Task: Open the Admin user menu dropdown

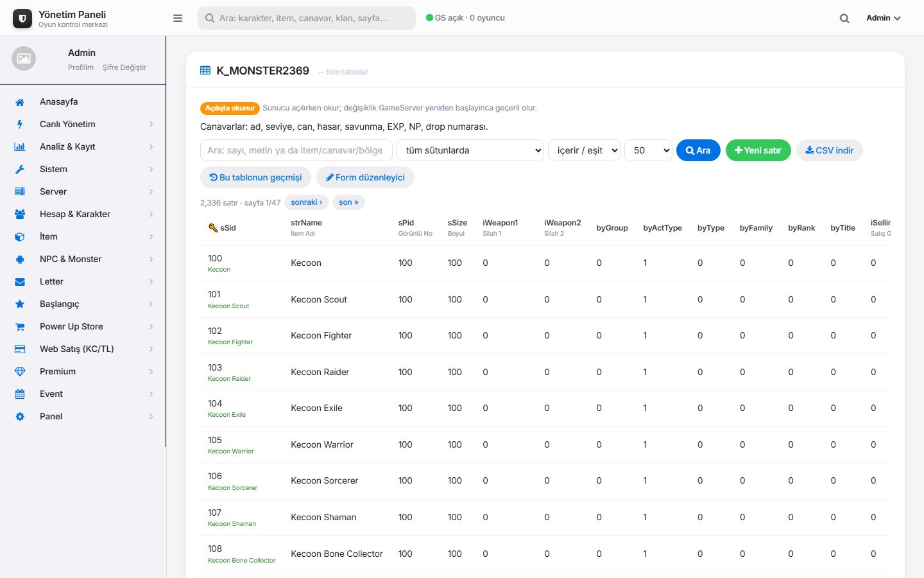Action: pyautogui.click(x=883, y=18)
